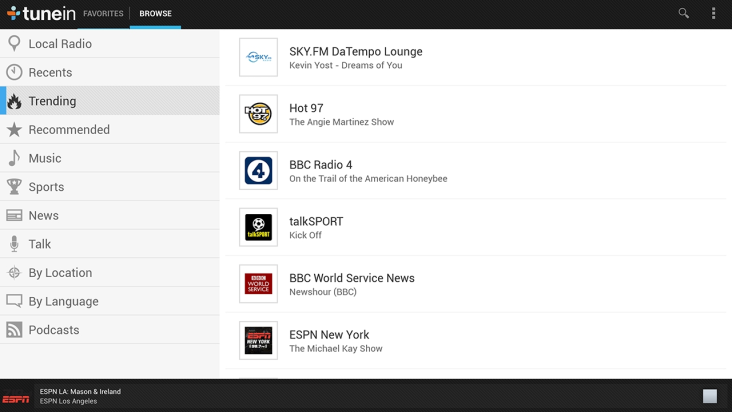Open the three-dot overflow menu
The image size is (732, 412).
point(713,14)
